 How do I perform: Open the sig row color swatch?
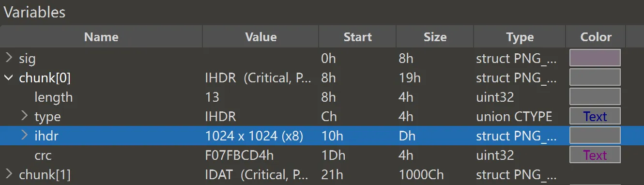tap(595, 58)
